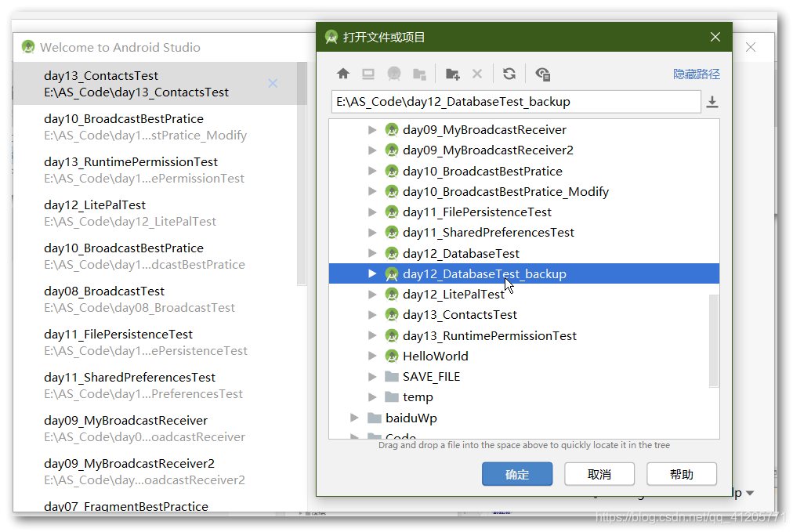Viewport: 793px width, 532px height.
Task: Go to the project directory icon
Action: (x=394, y=74)
